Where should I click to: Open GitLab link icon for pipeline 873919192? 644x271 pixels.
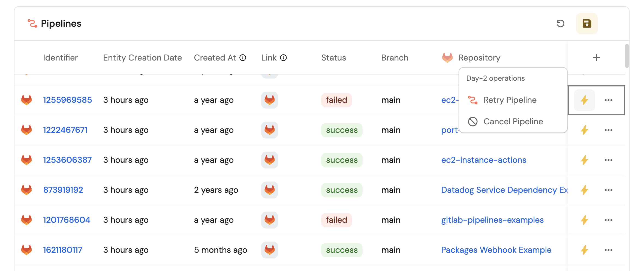[269, 190]
